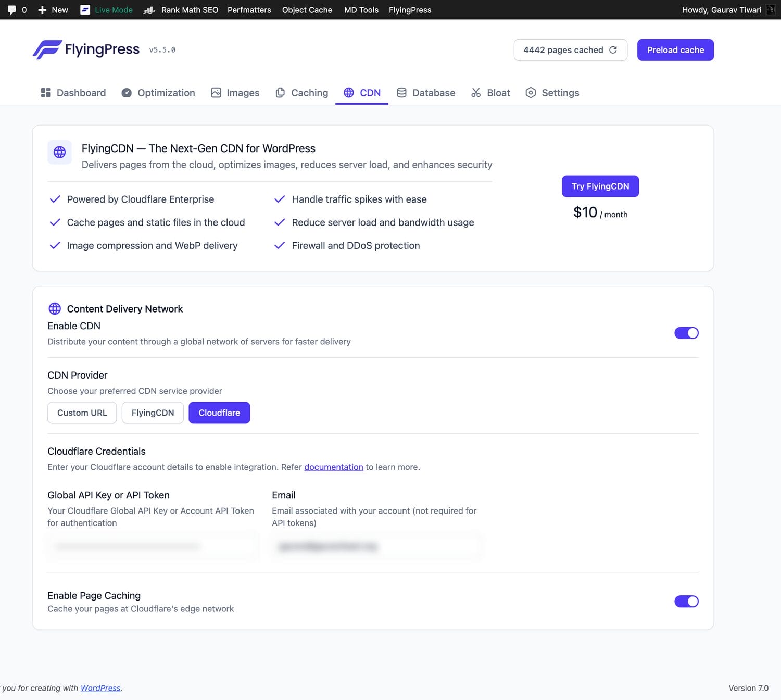The image size is (781, 700).
Task: Click the Cloudflare Email input field
Action: [x=376, y=546]
